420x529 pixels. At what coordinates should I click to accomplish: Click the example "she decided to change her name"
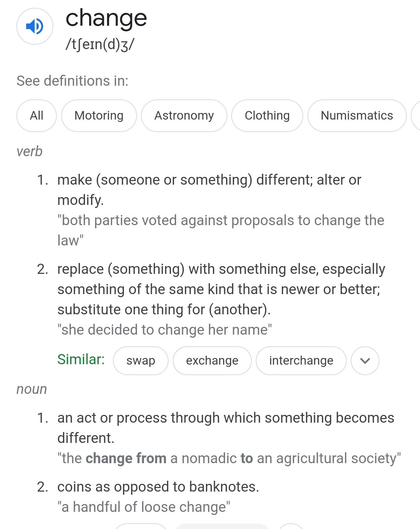pos(165,330)
